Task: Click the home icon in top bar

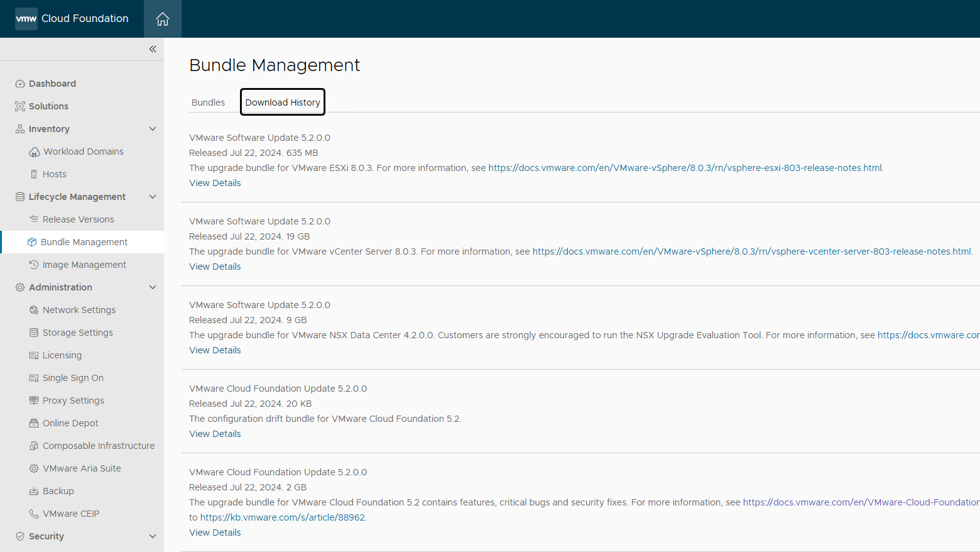Action: pyautogui.click(x=162, y=19)
